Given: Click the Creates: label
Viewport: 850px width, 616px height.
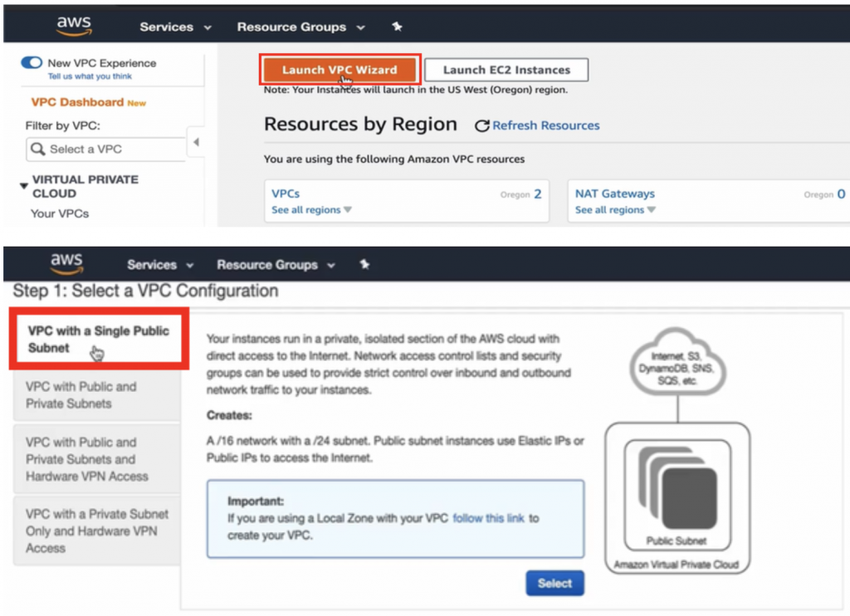Looking at the screenshot, I should [229, 415].
